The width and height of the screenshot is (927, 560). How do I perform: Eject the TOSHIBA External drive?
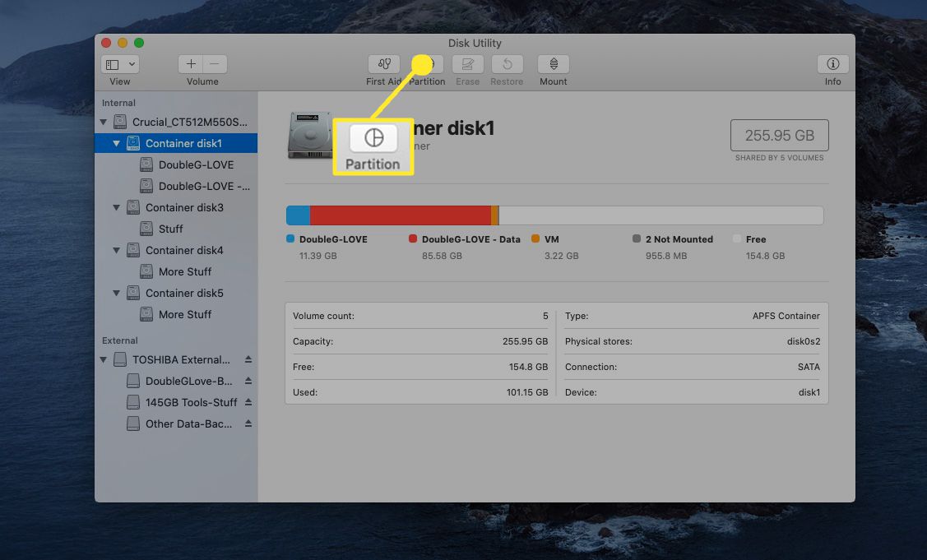248,360
